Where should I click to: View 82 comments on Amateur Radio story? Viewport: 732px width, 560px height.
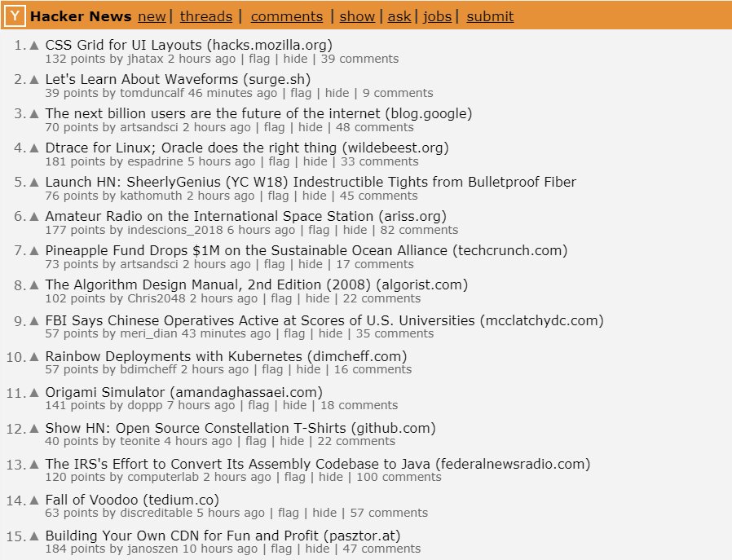(419, 230)
